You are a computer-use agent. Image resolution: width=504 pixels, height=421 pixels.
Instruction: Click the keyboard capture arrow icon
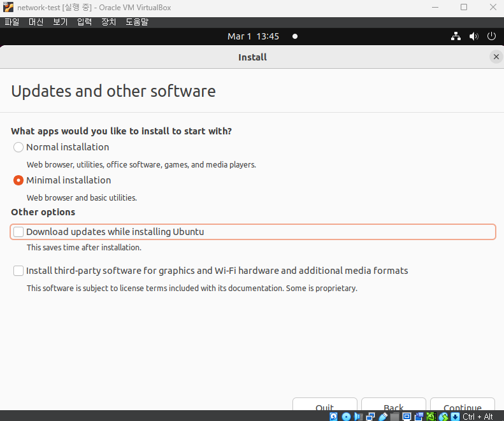[x=455, y=417]
